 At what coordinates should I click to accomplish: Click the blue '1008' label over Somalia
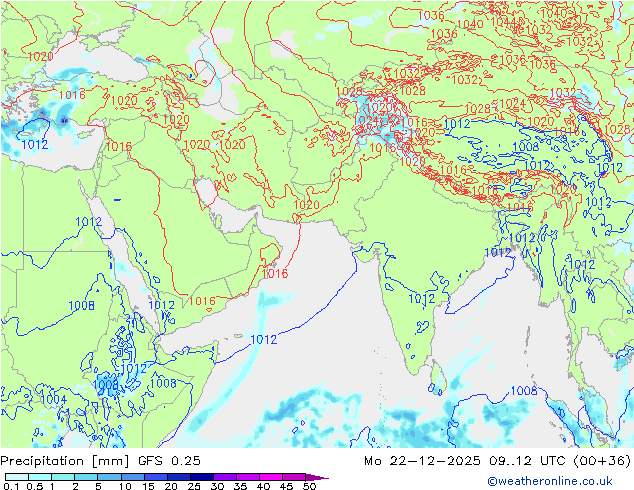pos(163,383)
